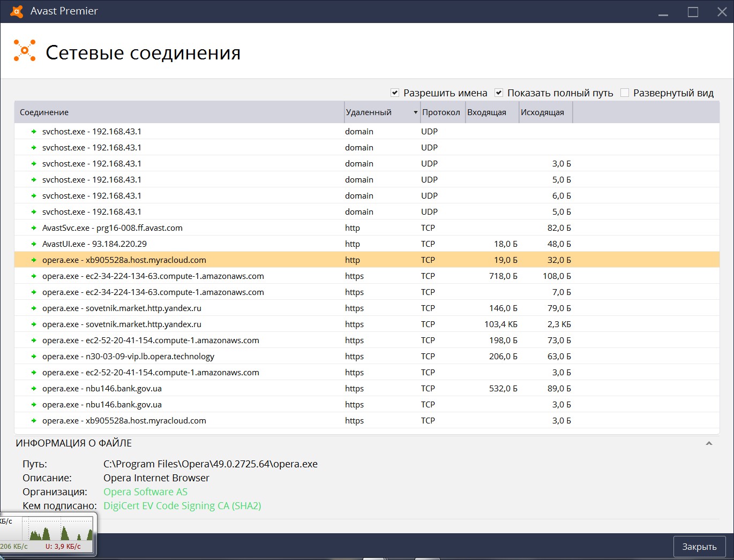Sort by 'Удаленный' column header
Image resolution: width=734 pixels, height=560 pixels.
pyautogui.click(x=381, y=112)
